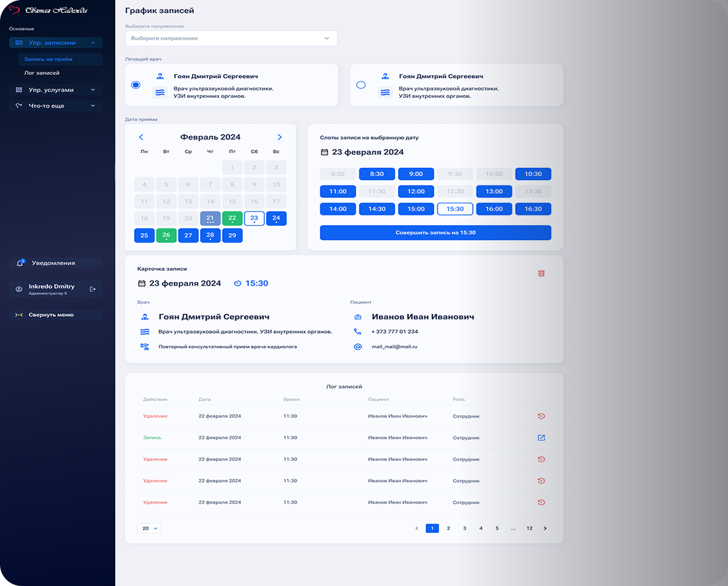Click the logout icon beside Inkredo Dmitry

pyautogui.click(x=93, y=289)
